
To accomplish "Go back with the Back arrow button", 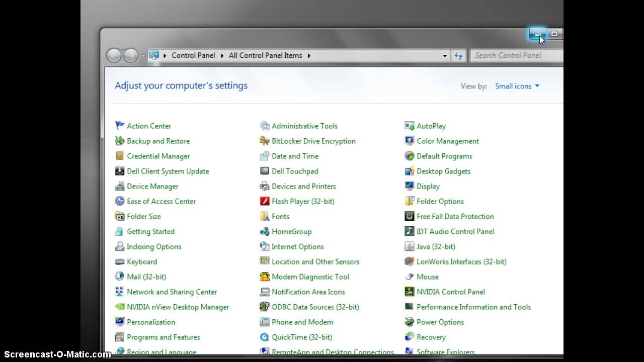I will (x=114, y=55).
